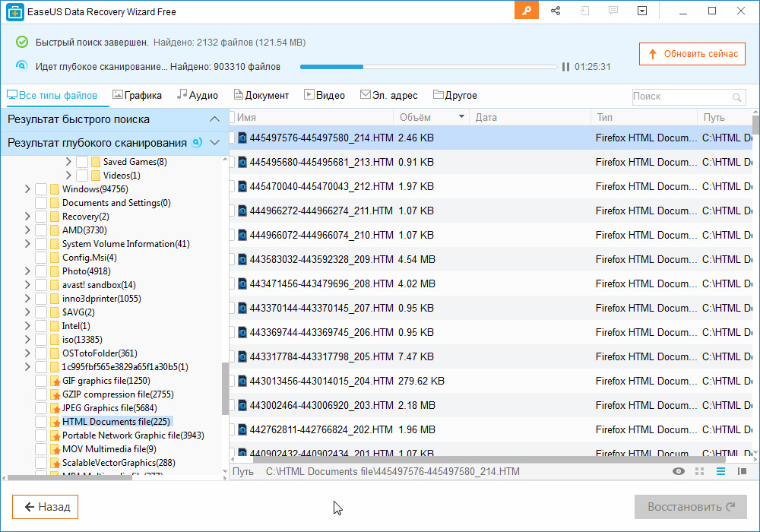Switch to thumbnail grid view
Viewport: 760px width, 532px height.
pyautogui.click(x=699, y=471)
